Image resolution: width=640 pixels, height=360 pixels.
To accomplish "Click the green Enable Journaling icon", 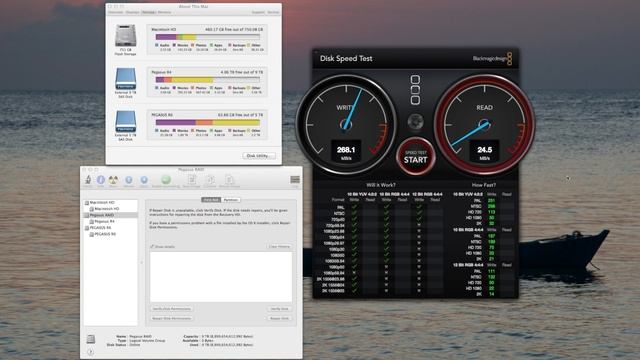I will pos(166,180).
